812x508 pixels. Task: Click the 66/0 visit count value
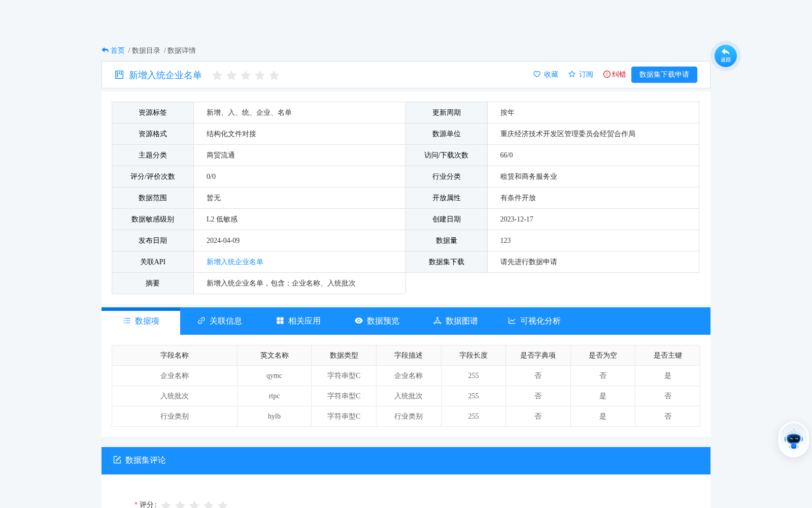pyautogui.click(x=506, y=155)
